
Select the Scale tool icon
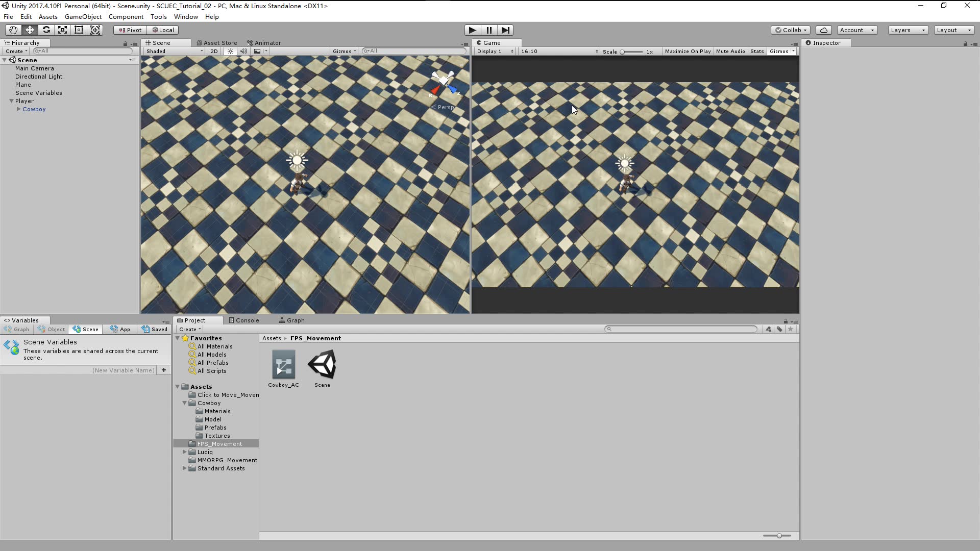[62, 30]
